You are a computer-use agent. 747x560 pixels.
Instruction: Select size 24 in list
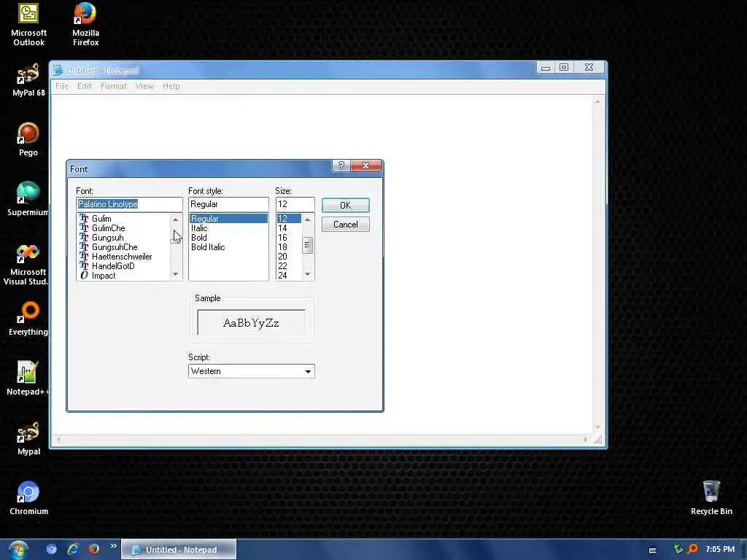pos(289,276)
